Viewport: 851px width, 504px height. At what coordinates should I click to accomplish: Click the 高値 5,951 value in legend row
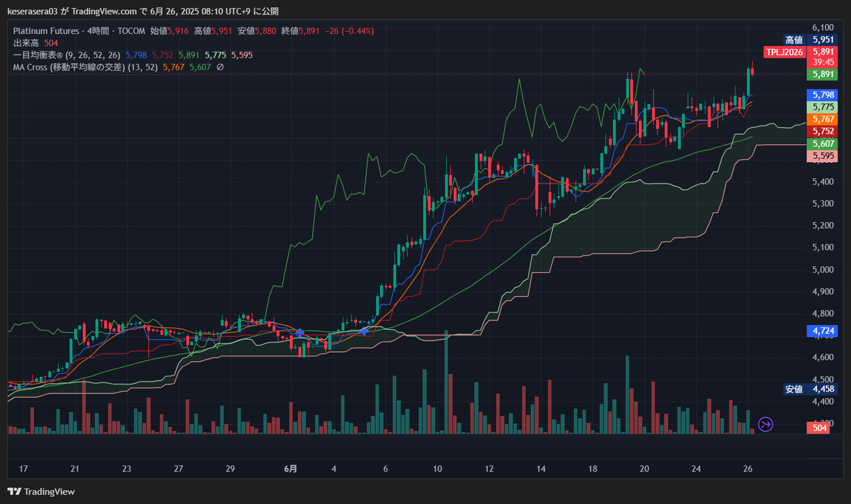pos(214,31)
